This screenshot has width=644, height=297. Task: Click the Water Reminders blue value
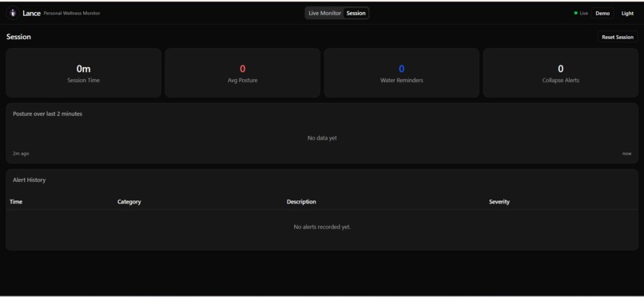point(401,69)
